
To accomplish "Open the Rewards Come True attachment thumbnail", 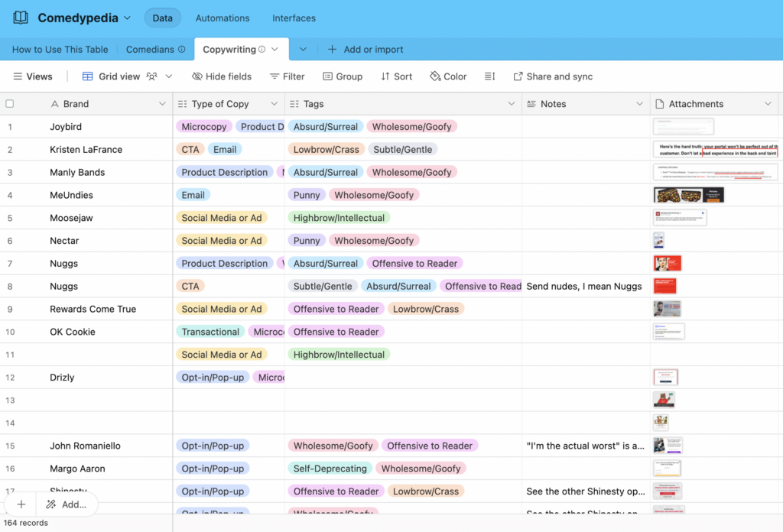I will click(667, 309).
